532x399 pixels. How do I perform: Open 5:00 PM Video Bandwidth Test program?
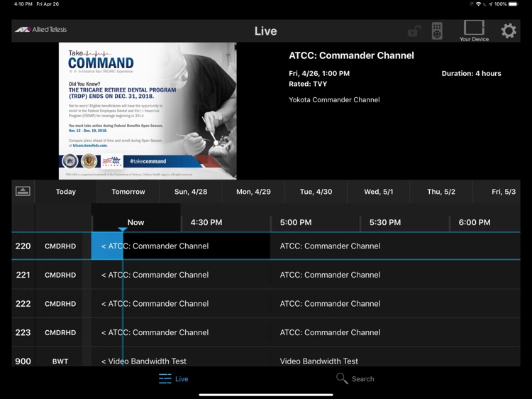[x=395, y=357]
